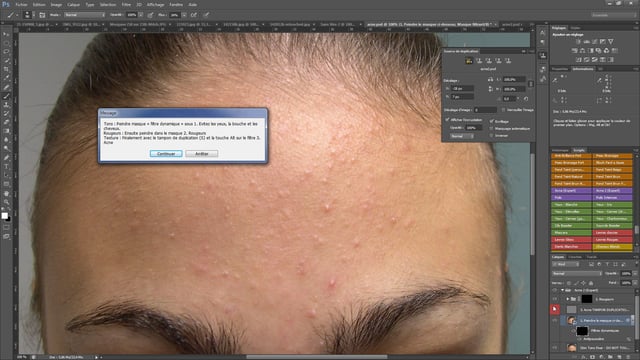Enable airbrush mode in options bar
640x360 pixels.
pos(193,15)
